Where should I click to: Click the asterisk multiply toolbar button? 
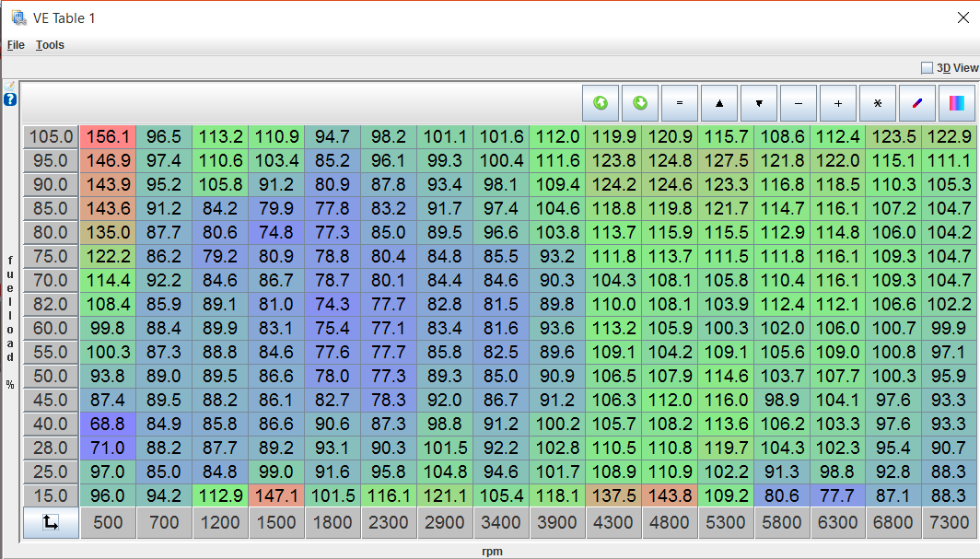pos(878,103)
